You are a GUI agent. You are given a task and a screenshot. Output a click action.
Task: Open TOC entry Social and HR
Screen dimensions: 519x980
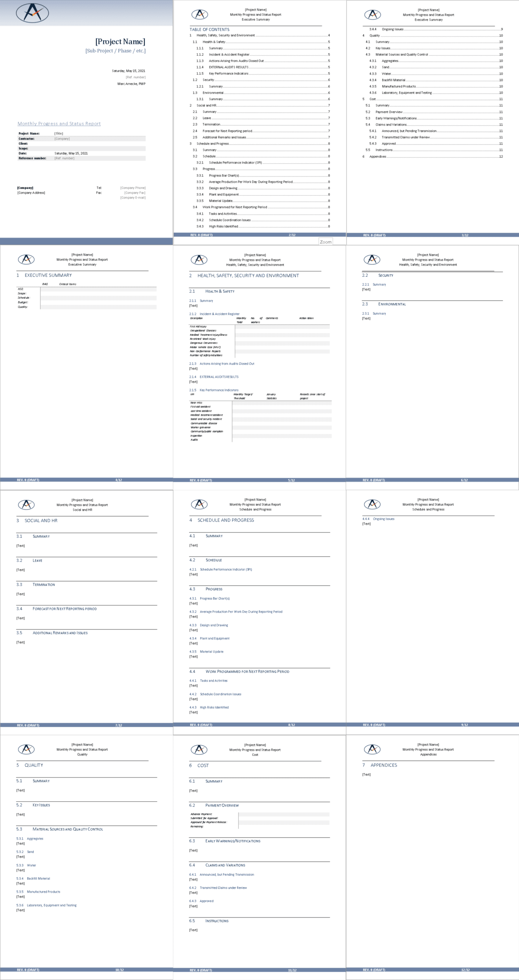click(259, 105)
